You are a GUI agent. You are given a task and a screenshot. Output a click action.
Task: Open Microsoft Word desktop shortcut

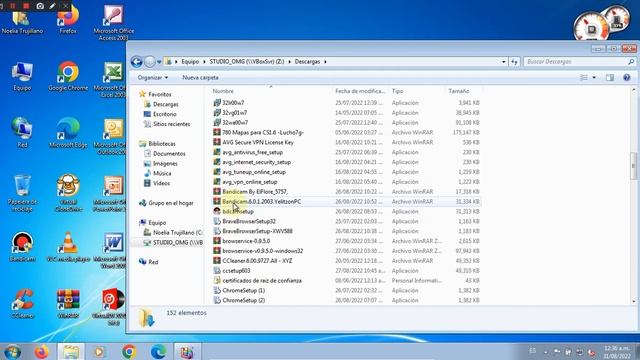pos(113,250)
